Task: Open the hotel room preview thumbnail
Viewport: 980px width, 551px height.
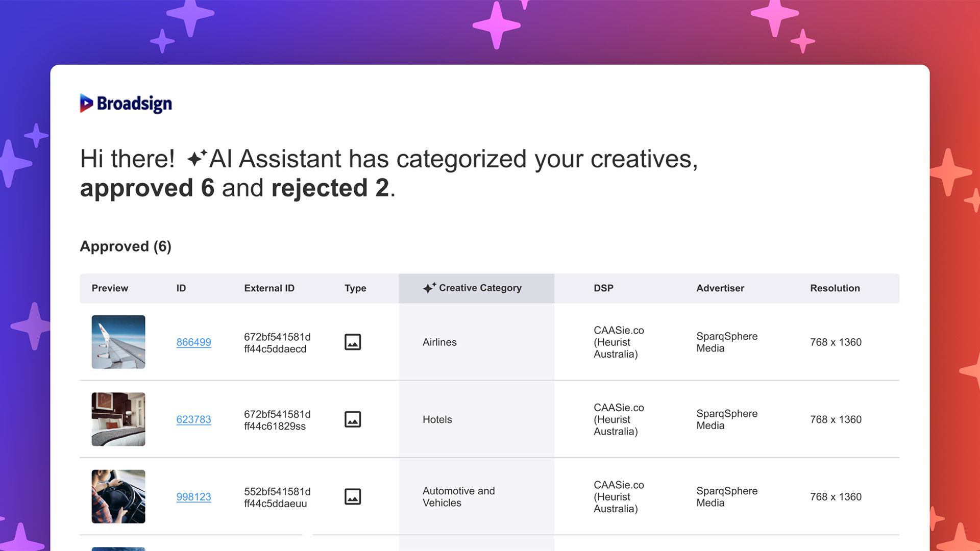Action: 118,419
